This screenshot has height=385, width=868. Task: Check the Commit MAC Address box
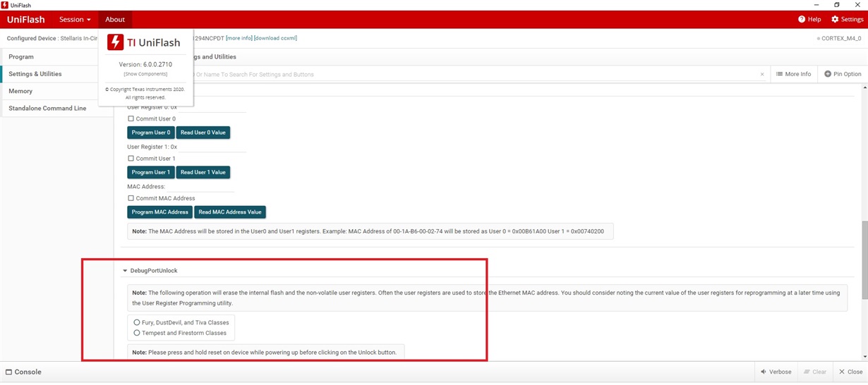click(131, 198)
